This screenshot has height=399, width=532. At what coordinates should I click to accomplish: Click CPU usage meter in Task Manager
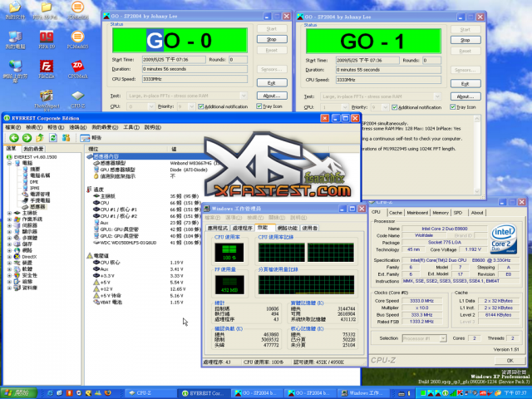click(x=229, y=253)
